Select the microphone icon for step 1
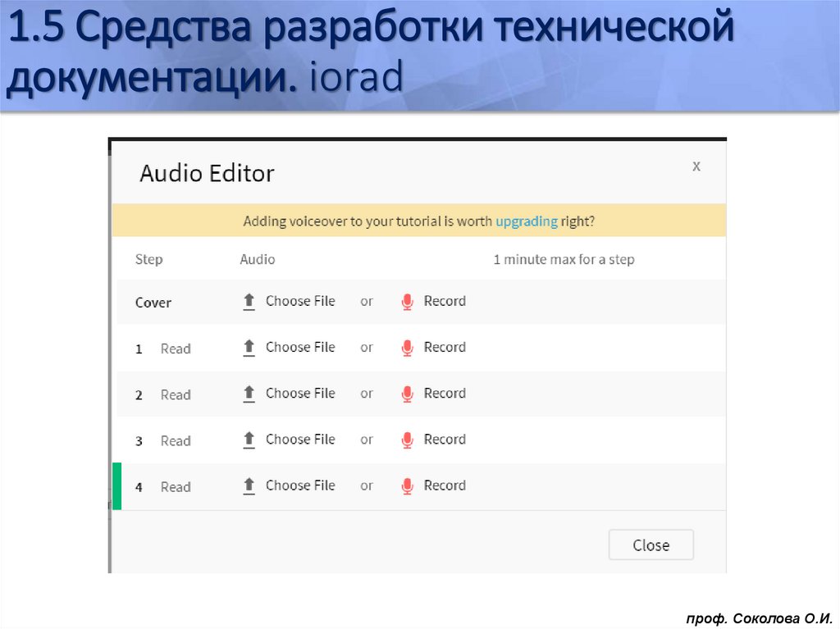The image size is (840, 629). (406, 347)
